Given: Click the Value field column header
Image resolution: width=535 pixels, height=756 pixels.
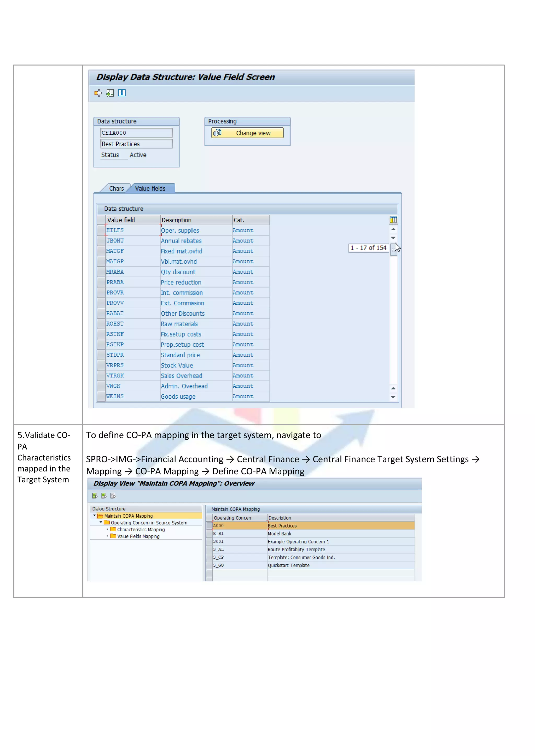Looking at the screenshot, I should click(x=133, y=220).
